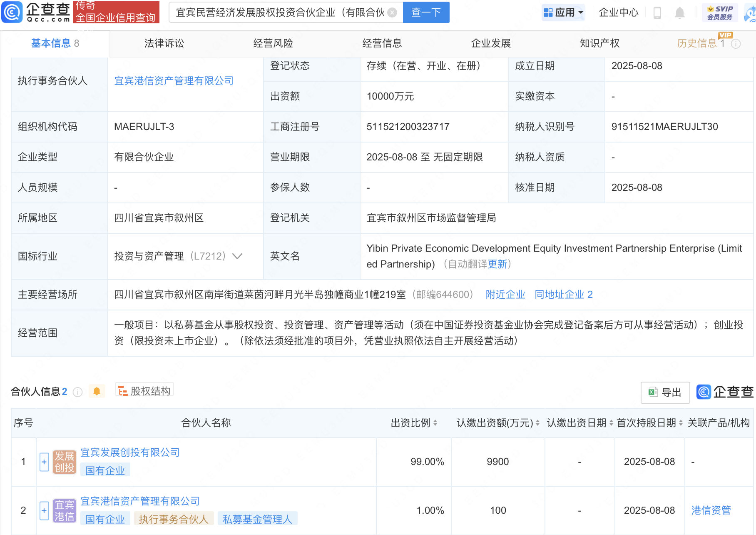Open the 历史信息 VIP tab
This screenshot has height=535, width=756.
pos(701,43)
